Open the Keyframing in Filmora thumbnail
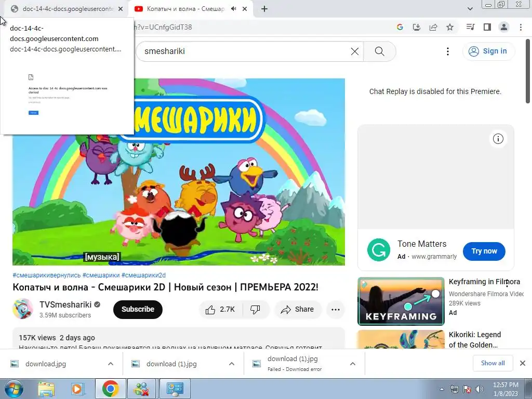Screen dimensions: 532x399 coord(401,301)
